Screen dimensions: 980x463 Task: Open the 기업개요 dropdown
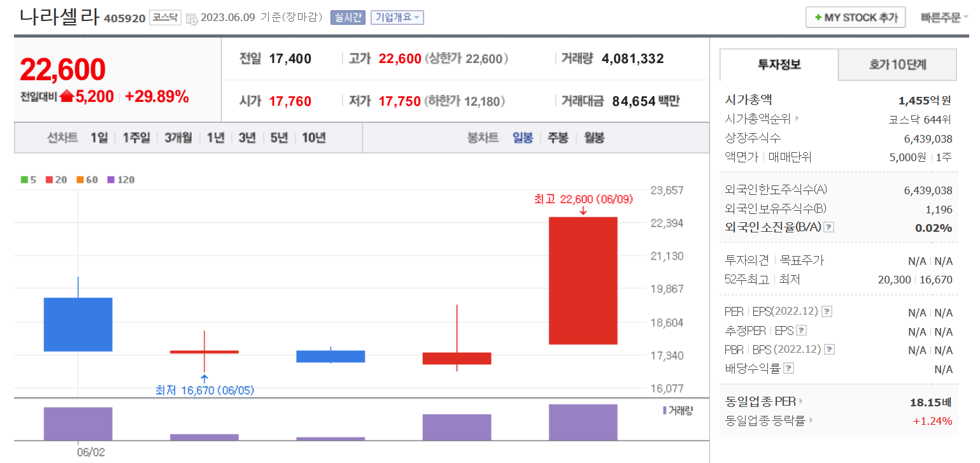coord(397,18)
